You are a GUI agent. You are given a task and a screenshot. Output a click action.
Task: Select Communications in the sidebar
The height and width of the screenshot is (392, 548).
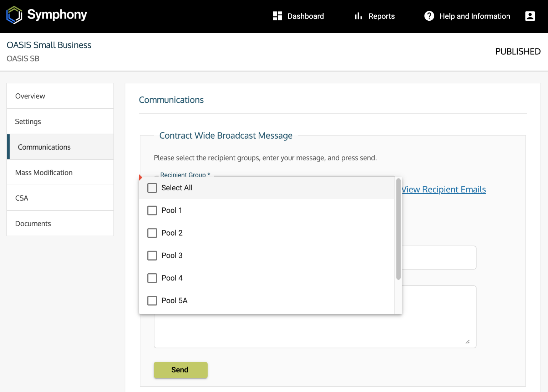pos(60,147)
